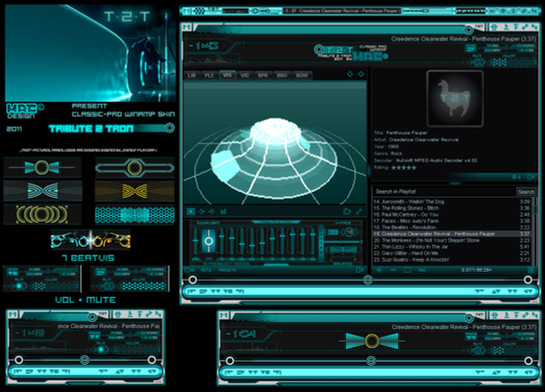Click the right diamond arrow beside the tabs
Screen dimensions: 545x392
pos(361,74)
